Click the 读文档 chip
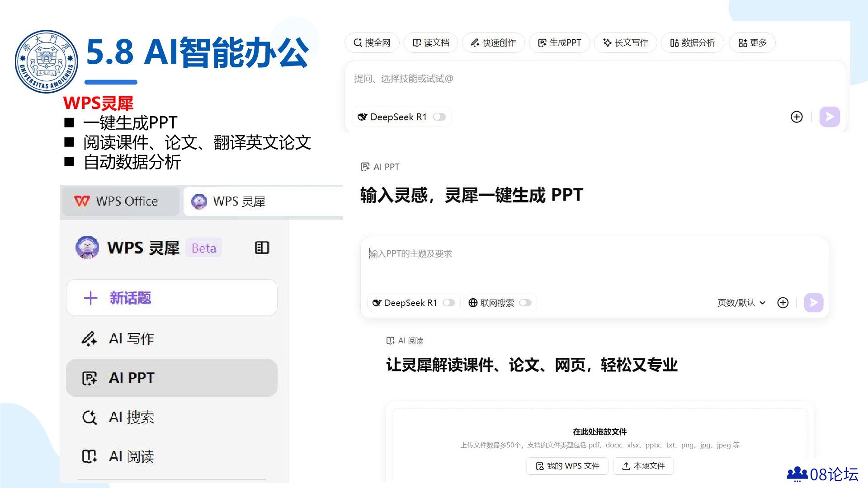868x488 pixels. pos(430,42)
